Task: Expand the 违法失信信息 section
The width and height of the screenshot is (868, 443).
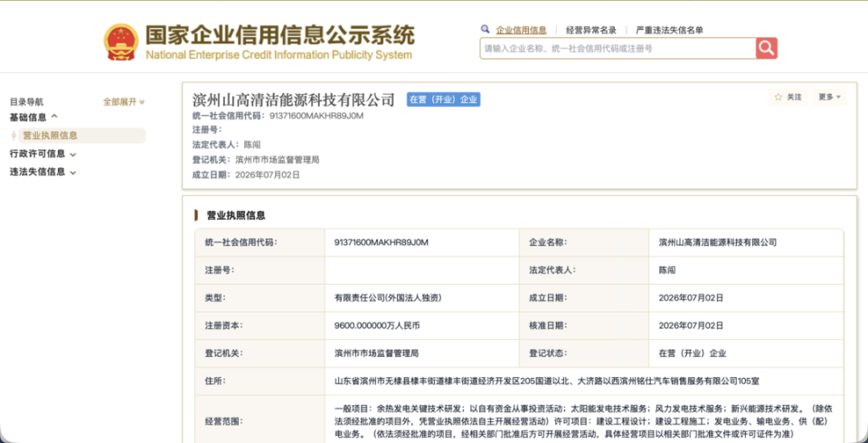Action: (42, 172)
